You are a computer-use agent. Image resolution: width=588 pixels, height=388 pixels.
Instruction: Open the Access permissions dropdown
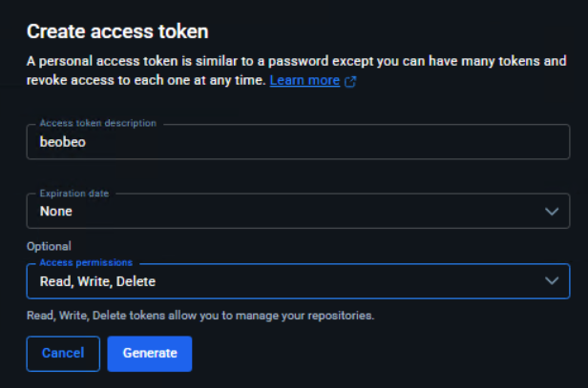click(x=298, y=281)
